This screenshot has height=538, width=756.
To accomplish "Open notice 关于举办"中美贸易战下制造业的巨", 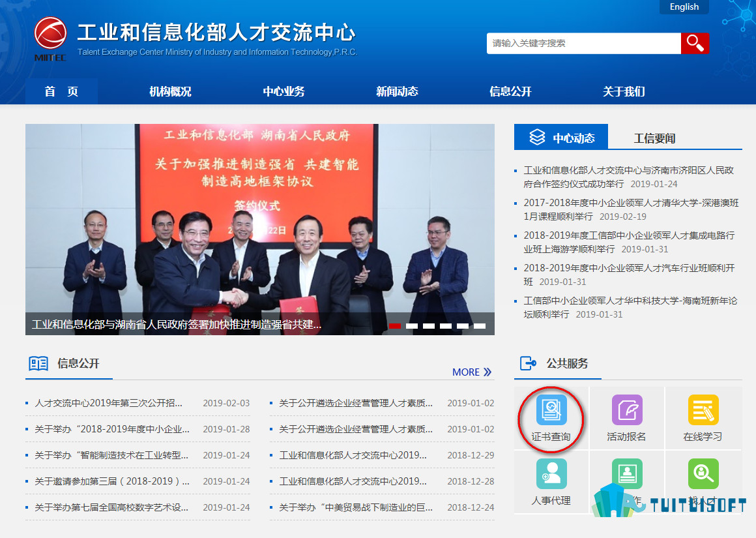I will click(x=356, y=507).
